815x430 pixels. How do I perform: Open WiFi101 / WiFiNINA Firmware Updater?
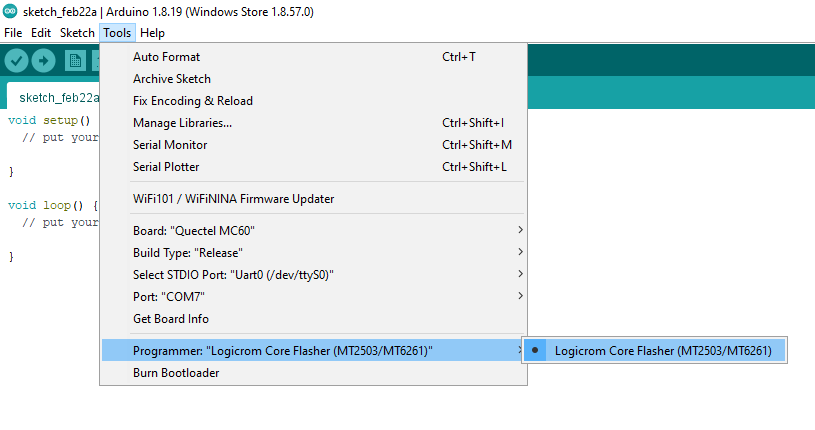coord(314,199)
